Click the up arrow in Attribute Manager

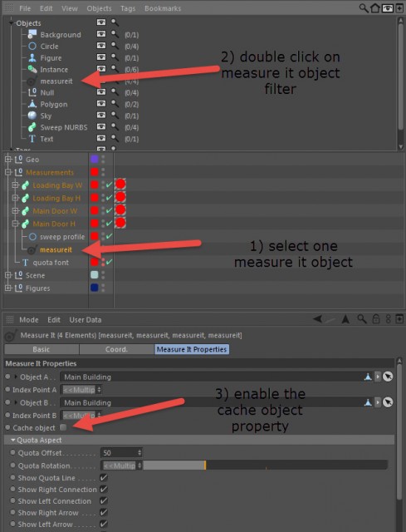[x=345, y=319]
